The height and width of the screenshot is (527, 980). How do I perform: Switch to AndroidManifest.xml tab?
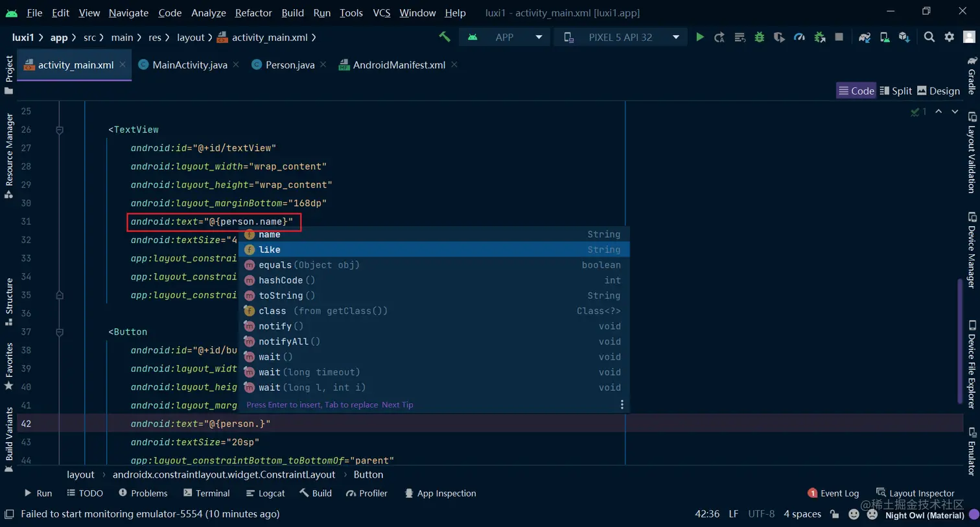pos(399,65)
